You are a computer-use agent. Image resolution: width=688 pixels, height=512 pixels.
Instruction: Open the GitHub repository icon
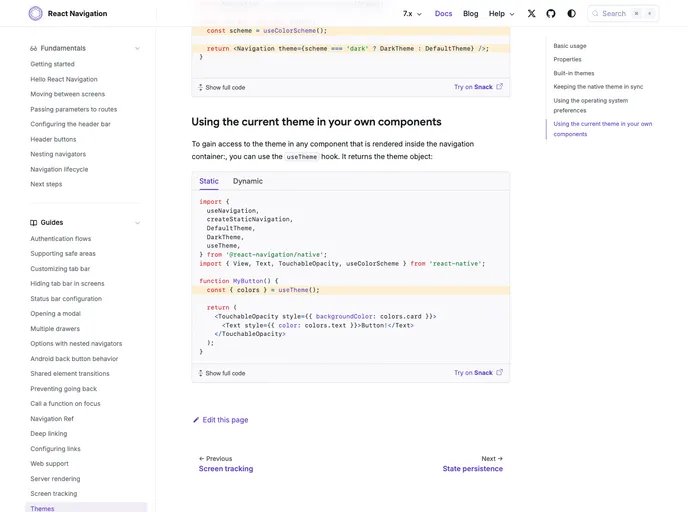[x=551, y=14]
